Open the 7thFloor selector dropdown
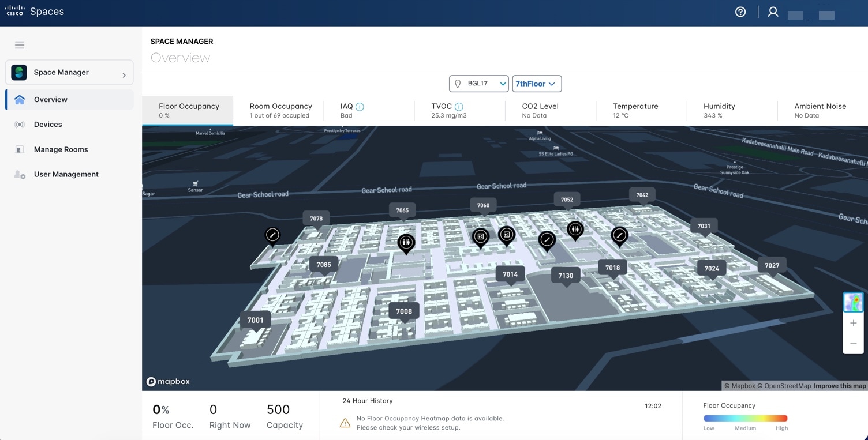This screenshot has width=868, height=440. tap(536, 84)
